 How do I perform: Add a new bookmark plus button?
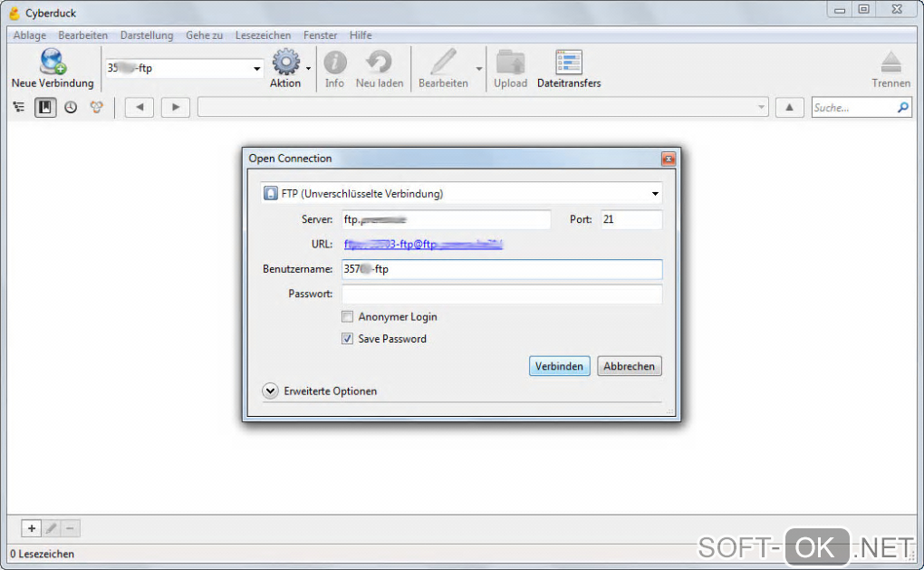tap(32, 528)
